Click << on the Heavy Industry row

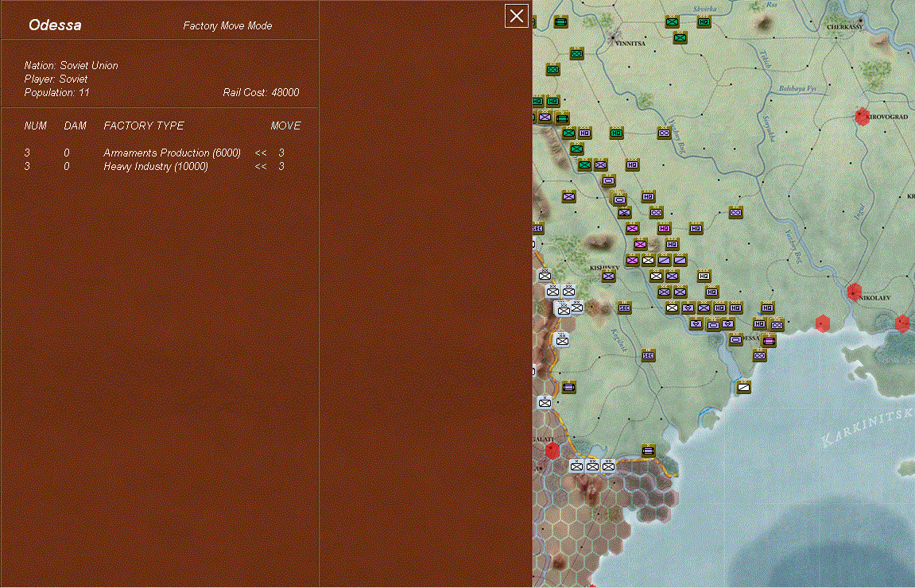coord(261,167)
